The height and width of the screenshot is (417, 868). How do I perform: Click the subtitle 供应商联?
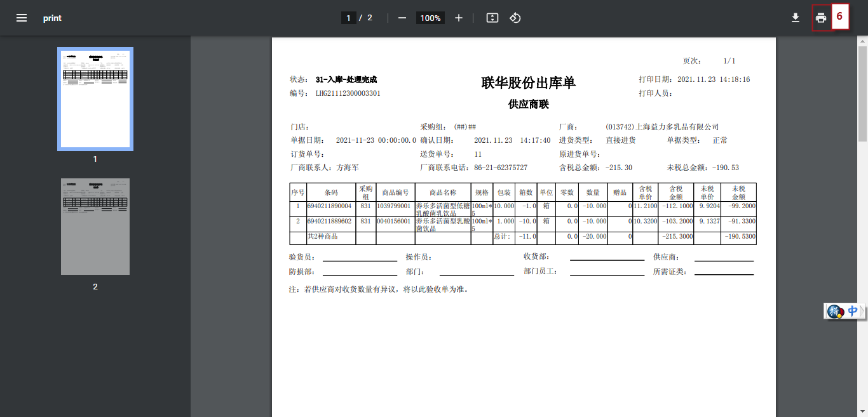pyautogui.click(x=528, y=104)
